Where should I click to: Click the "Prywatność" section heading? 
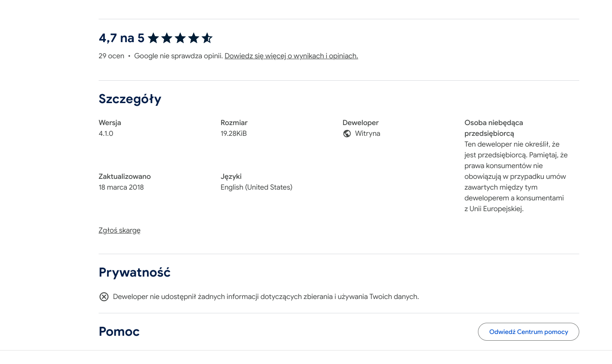135,272
